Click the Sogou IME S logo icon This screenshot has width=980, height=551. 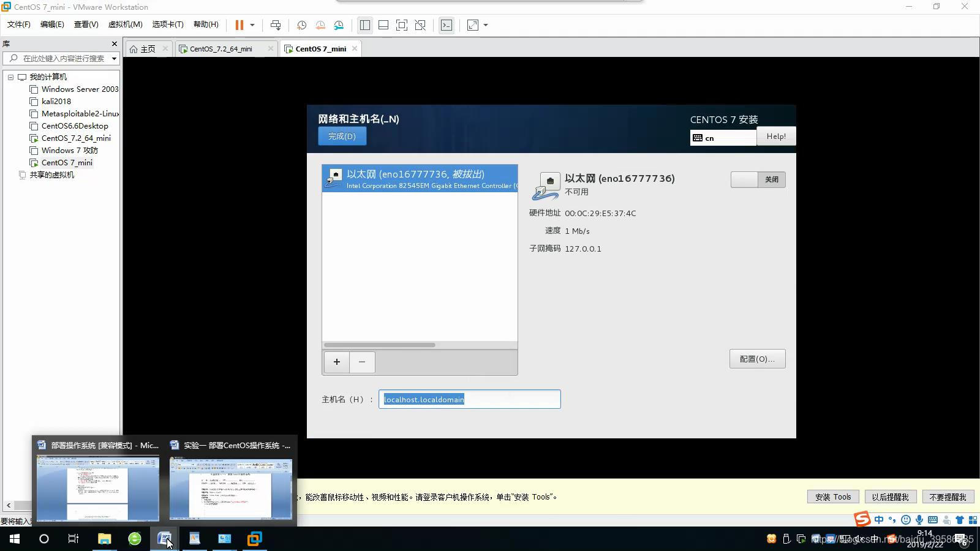[x=862, y=519]
